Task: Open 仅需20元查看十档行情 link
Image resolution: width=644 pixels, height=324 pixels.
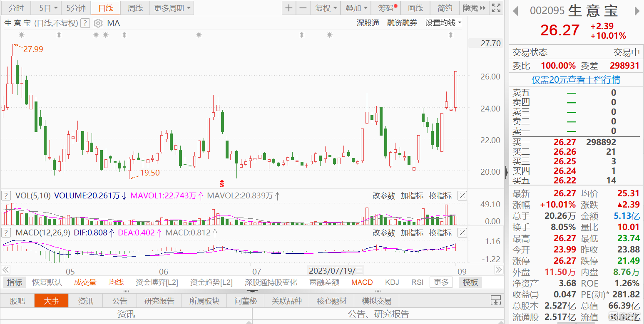Action: point(576,79)
